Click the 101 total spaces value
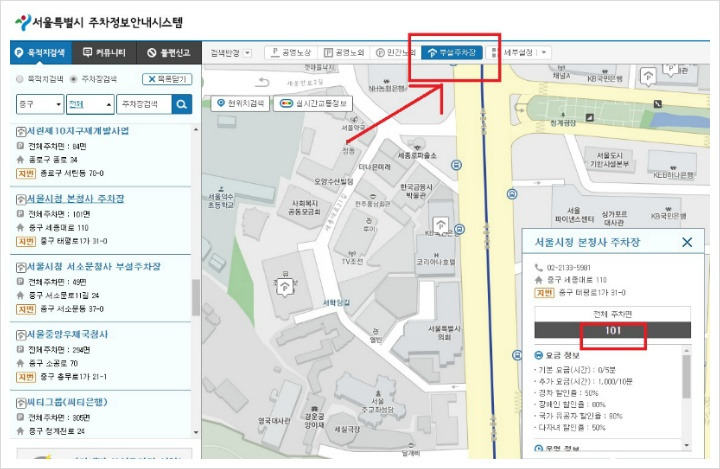The image size is (720, 469). tap(613, 330)
